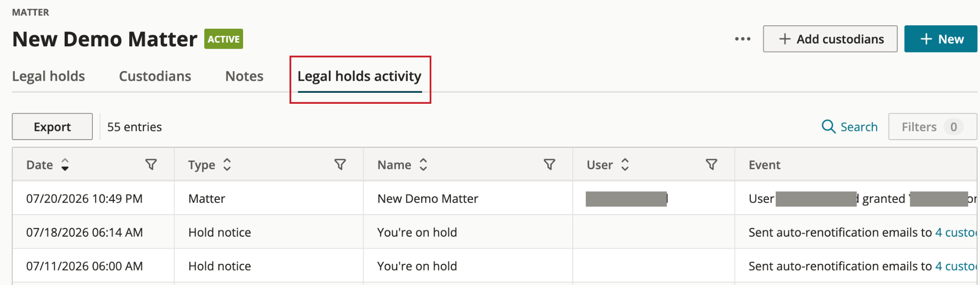This screenshot has width=980, height=285.
Task: Open the Notes tab
Action: tap(245, 76)
